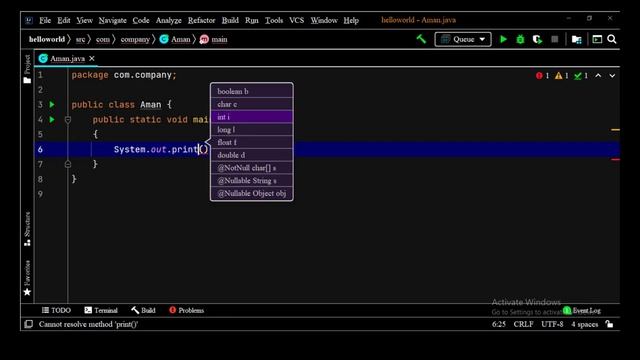Open the Event Log
The height and width of the screenshot is (360, 640).
[582, 311]
